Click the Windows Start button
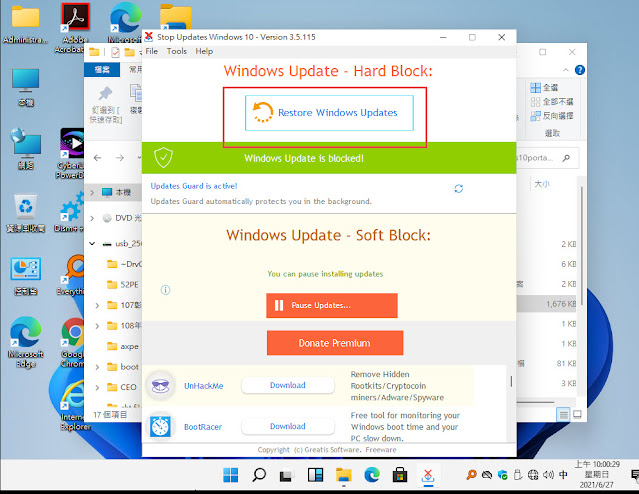The height and width of the screenshot is (494, 639). click(231, 475)
